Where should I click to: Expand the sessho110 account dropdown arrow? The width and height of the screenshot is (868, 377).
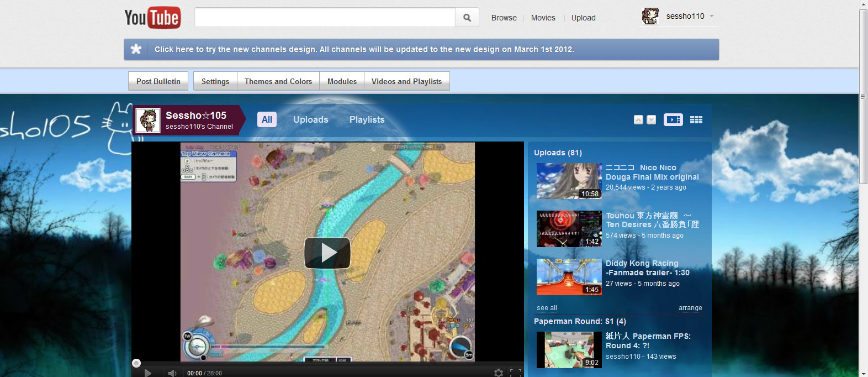(x=712, y=16)
